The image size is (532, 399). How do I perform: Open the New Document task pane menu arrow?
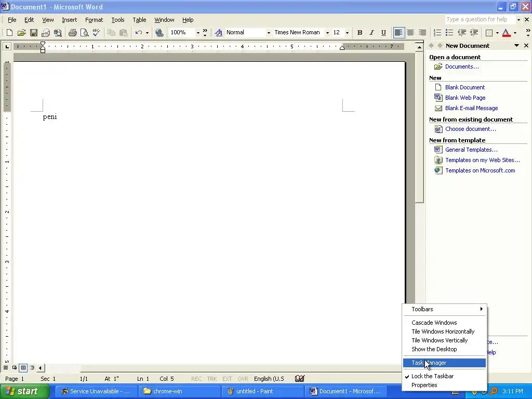click(516, 46)
